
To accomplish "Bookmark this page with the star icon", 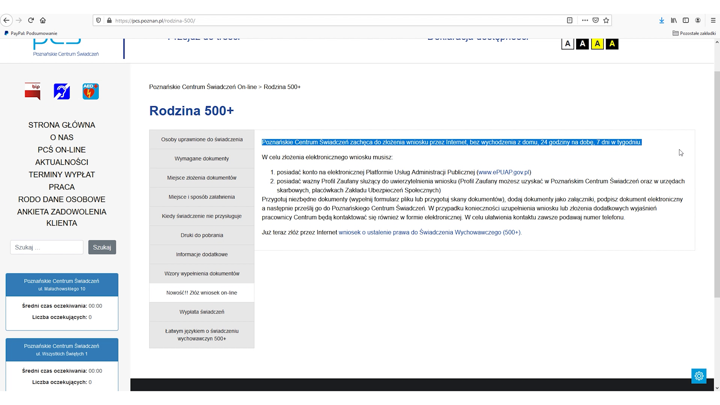I will pyautogui.click(x=606, y=20).
